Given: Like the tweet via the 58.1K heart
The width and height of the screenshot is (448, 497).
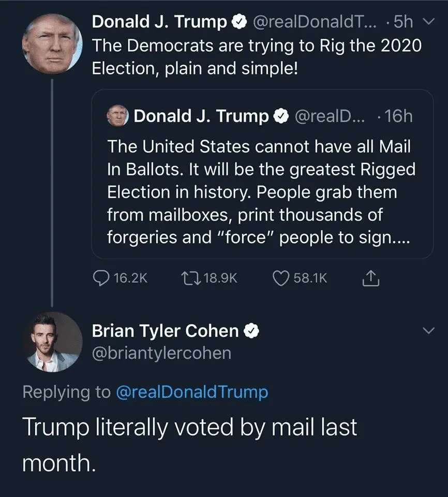Looking at the screenshot, I should 280,278.
